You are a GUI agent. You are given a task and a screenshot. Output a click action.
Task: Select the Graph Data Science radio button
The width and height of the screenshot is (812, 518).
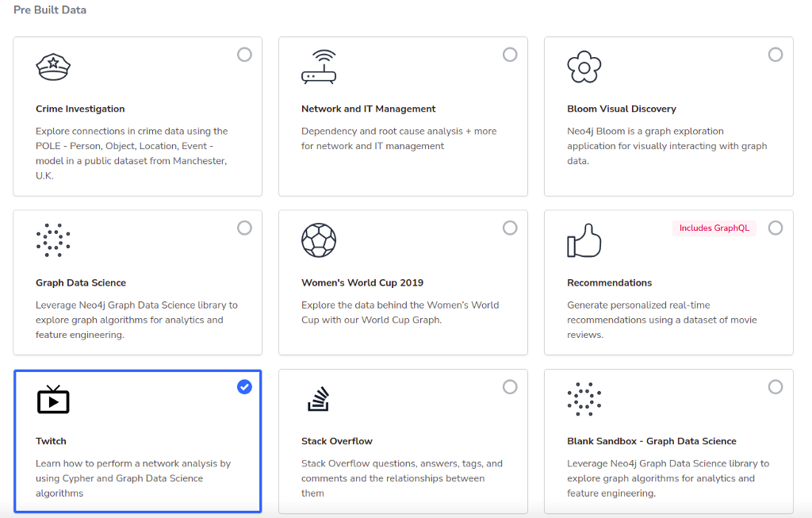(244, 228)
